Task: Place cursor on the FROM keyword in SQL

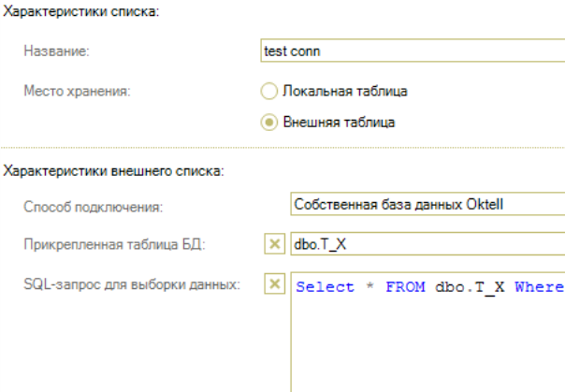Action: point(405,287)
